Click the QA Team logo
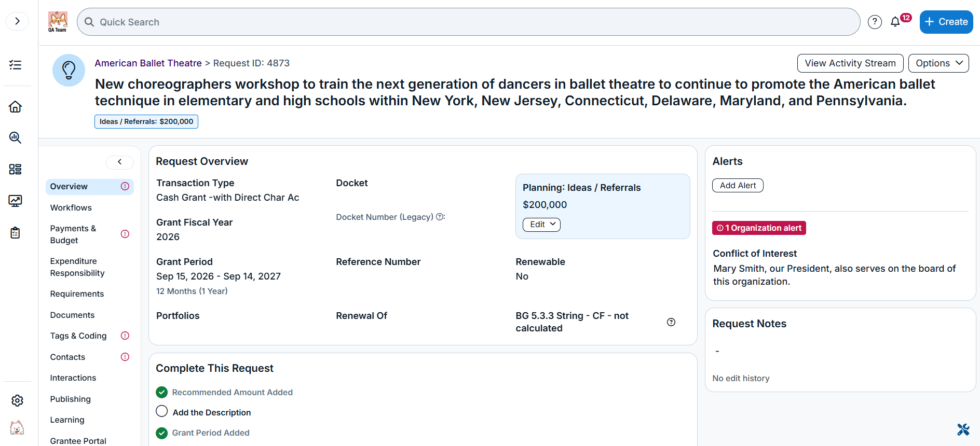This screenshot has height=446, width=980. (x=58, y=22)
